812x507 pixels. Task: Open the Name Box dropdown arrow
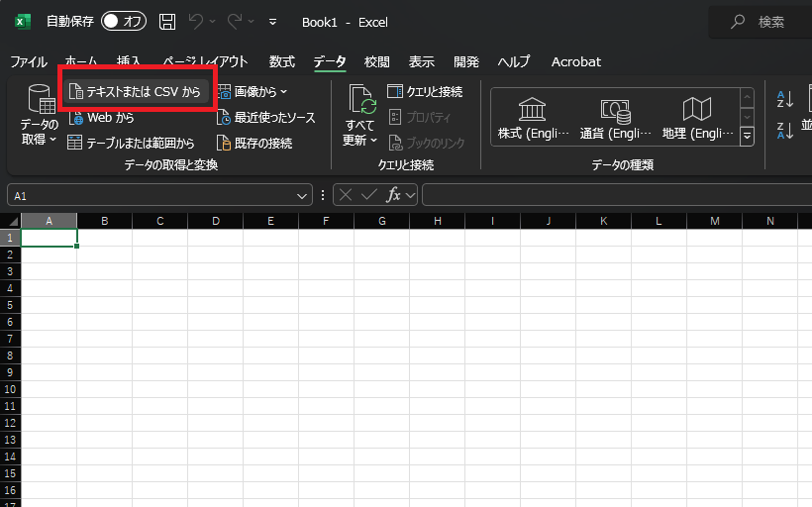pos(301,196)
